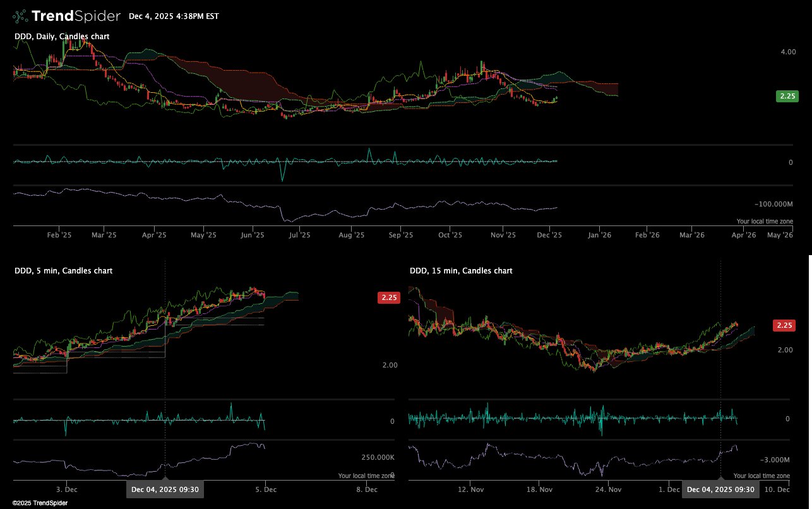This screenshot has height=509, width=812.
Task: Click the Dec 04, 2025 09:30 marker on 5 min chart
Action: pos(165,489)
